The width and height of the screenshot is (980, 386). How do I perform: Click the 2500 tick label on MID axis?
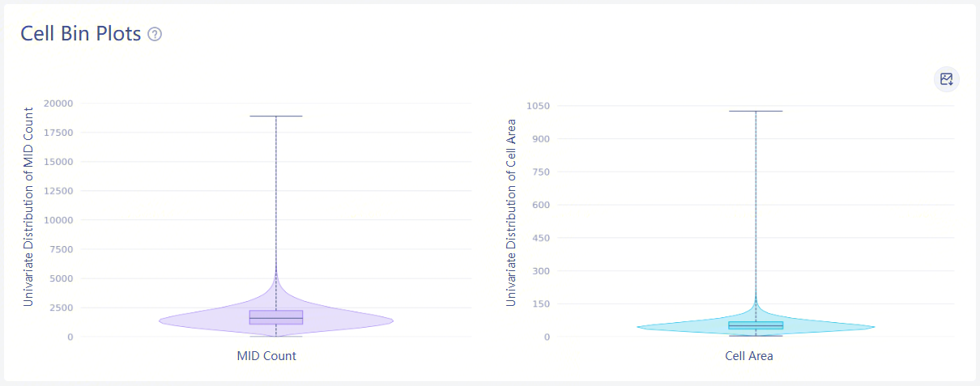(62, 308)
